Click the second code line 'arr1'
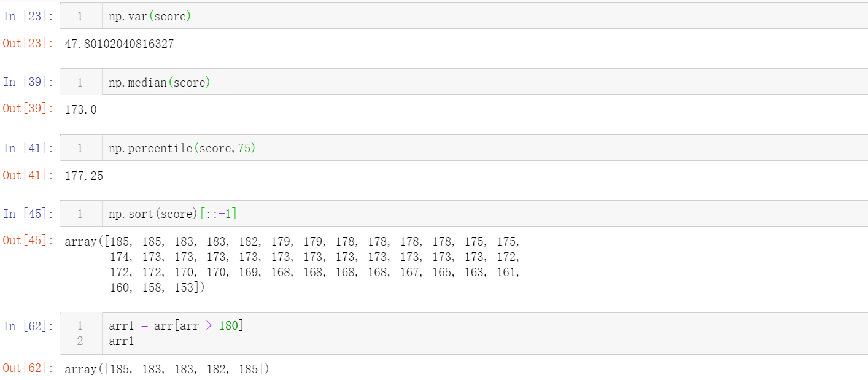The width and height of the screenshot is (868, 380). (121, 341)
